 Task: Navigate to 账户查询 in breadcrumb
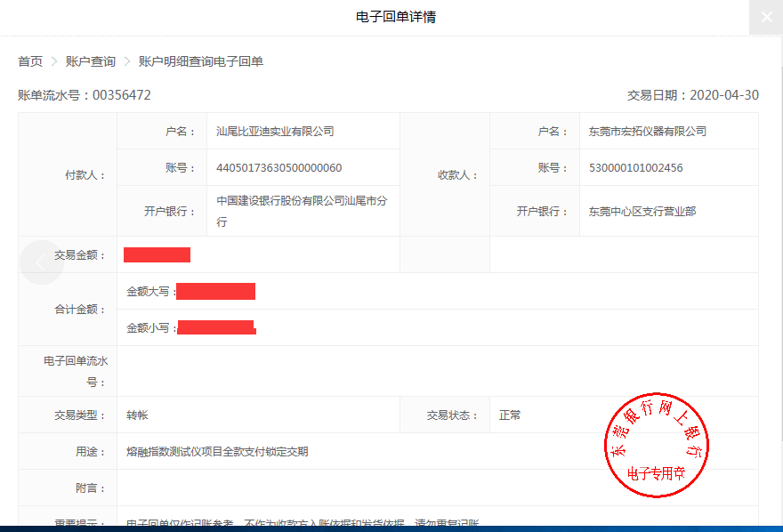point(91,61)
